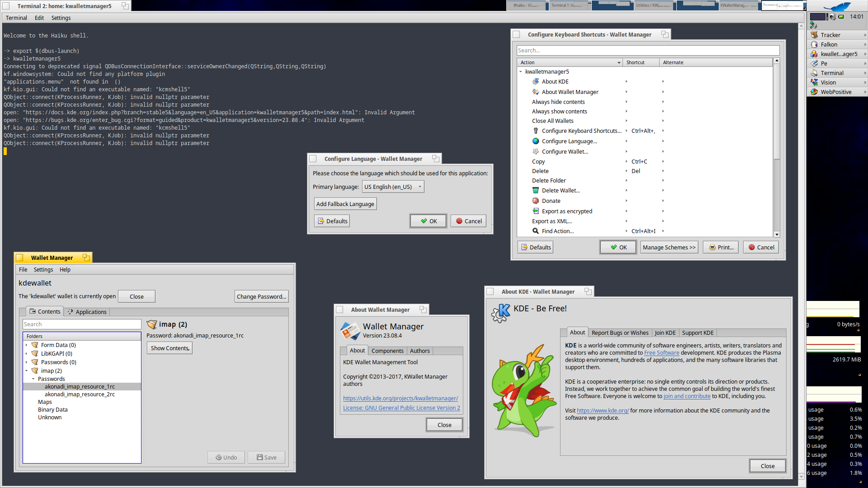Viewport: 868px width, 488px height.
Task: Open the Settings menu in Wallet Manager
Action: (x=43, y=269)
